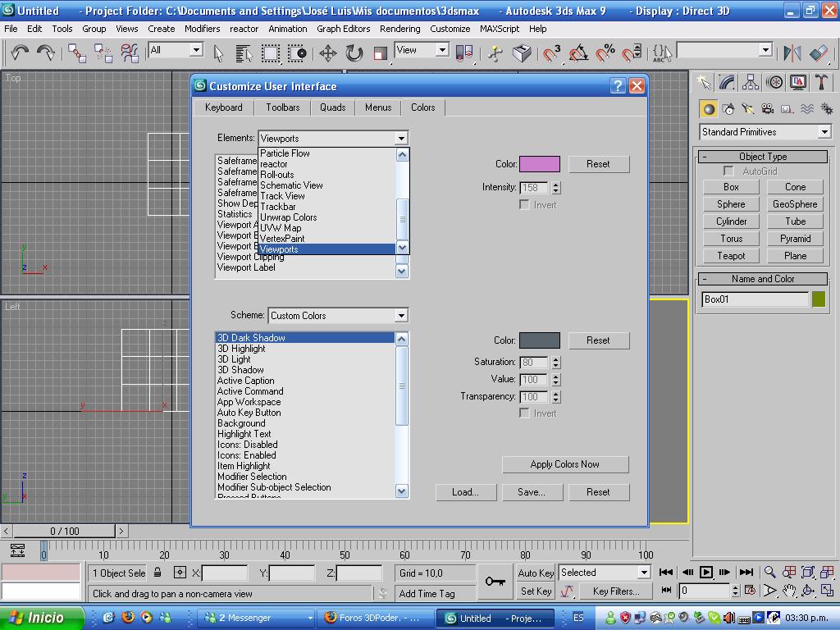
Task: Enable the AutoGrid checkbox
Action: [728, 171]
